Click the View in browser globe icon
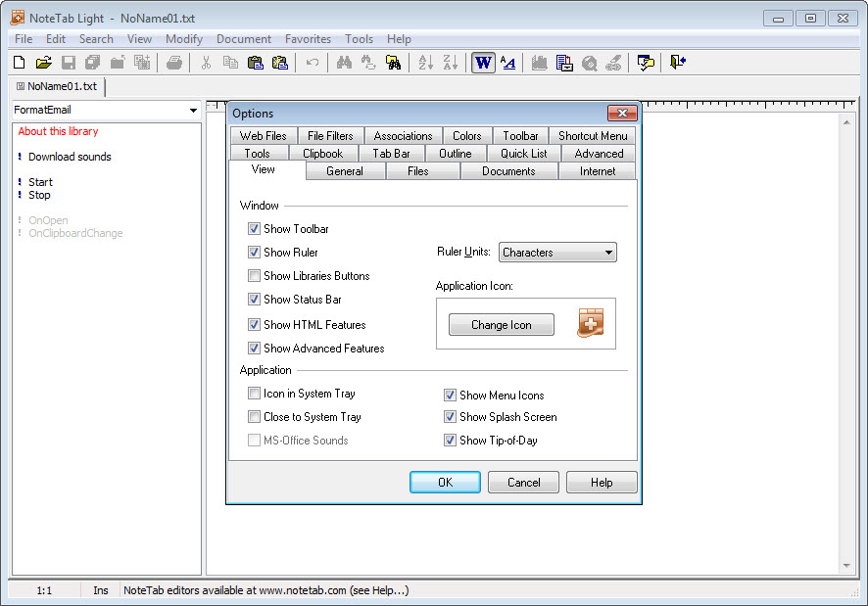The image size is (868, 606). pos(589,63)
